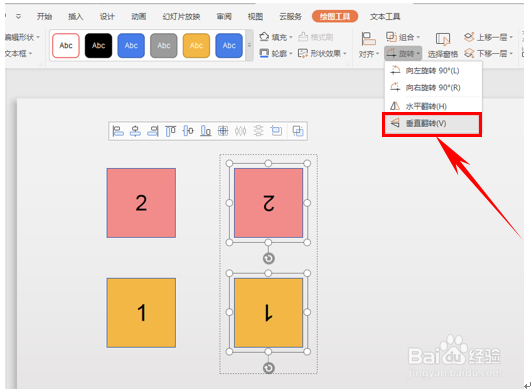Apply black Abc shape style

coord(98,45)
